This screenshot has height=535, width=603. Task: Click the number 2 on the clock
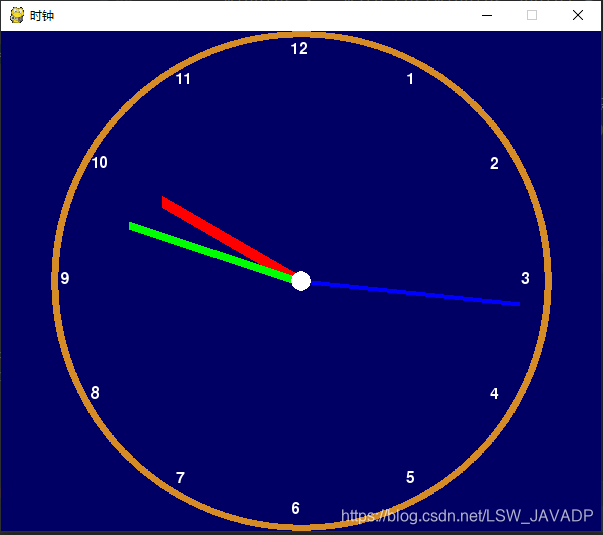pyautogui.click(x=494, y=163)
